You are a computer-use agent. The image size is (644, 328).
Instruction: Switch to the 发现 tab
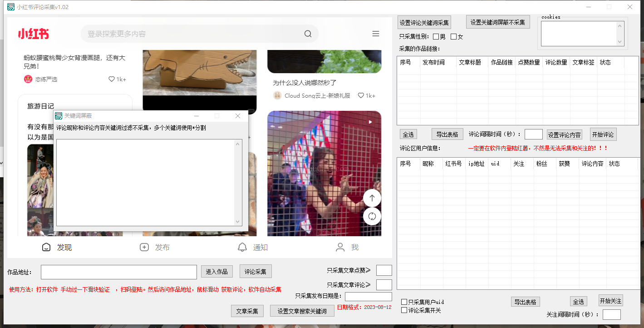(46, 247)
